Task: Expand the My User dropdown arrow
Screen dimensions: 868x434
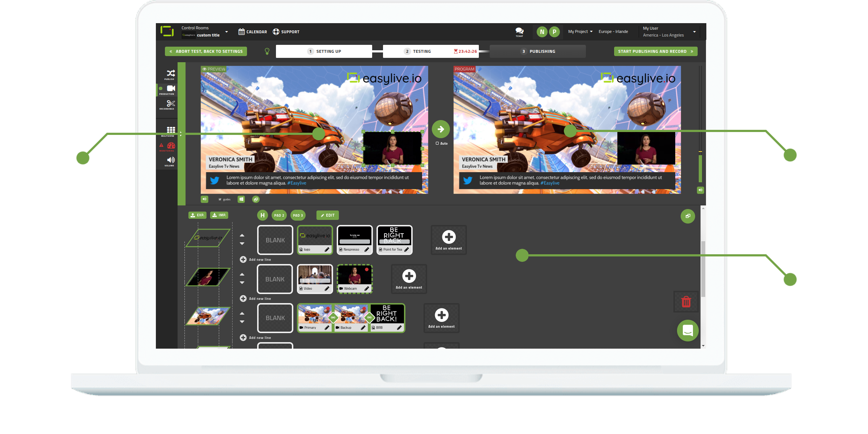Action: pyautogui.click(x=694, y=32)
